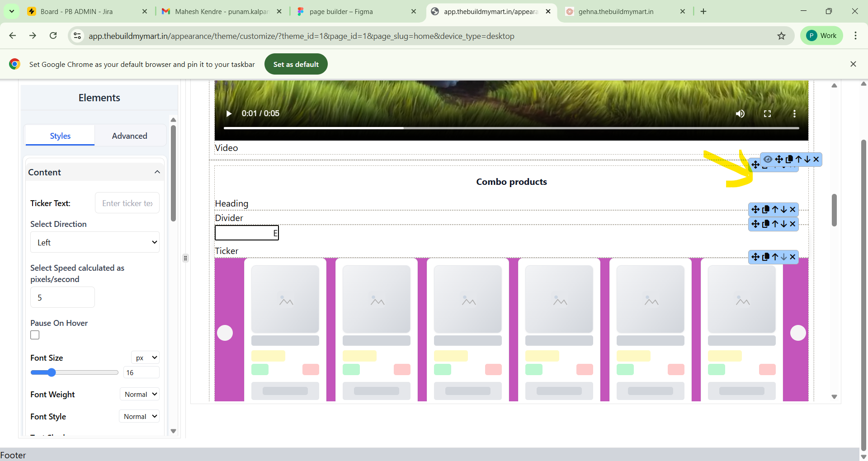The width and height of the screenshot is (868, 461).
Task: Click duplicate icon on the line under Ticker
Action: (x=766, y=257)
